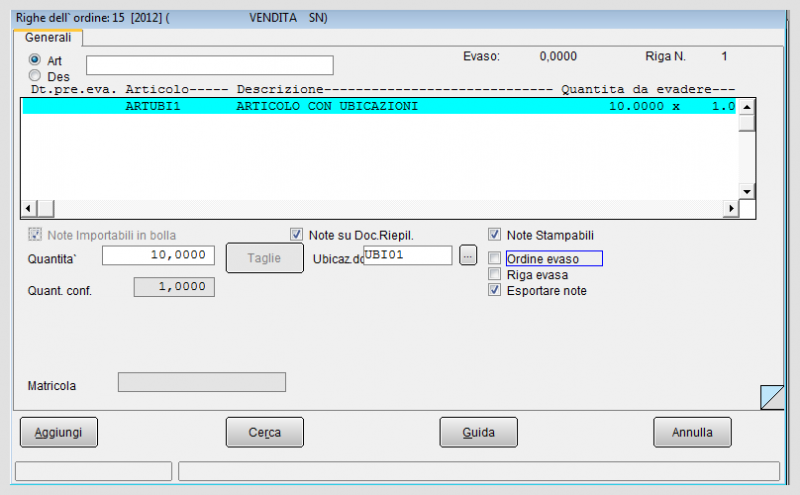Click the page-corner icon at bottom right
This screenshot has width=800, height=495.
pyautogui.click(x=772, y=397)
